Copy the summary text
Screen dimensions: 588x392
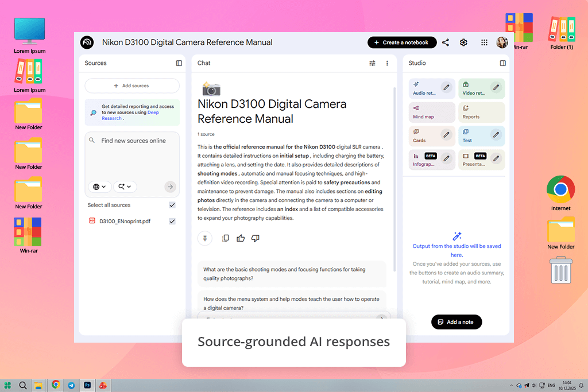click(x=226, y=238)
